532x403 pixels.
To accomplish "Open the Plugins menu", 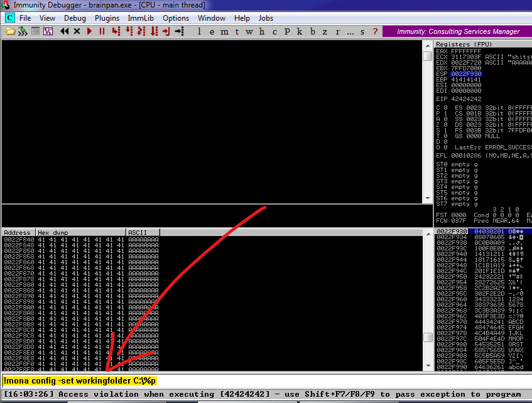I will [x=107, y=18].
